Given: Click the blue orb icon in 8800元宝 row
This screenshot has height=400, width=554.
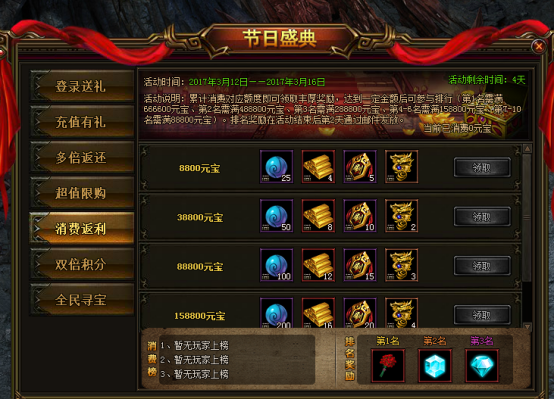Looking at the screenshot, I should [x=276, y=166].
